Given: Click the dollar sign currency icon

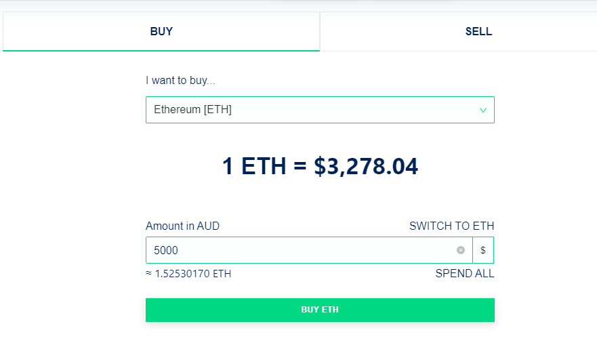Looking at the screenshot, I should coord(483,250).
